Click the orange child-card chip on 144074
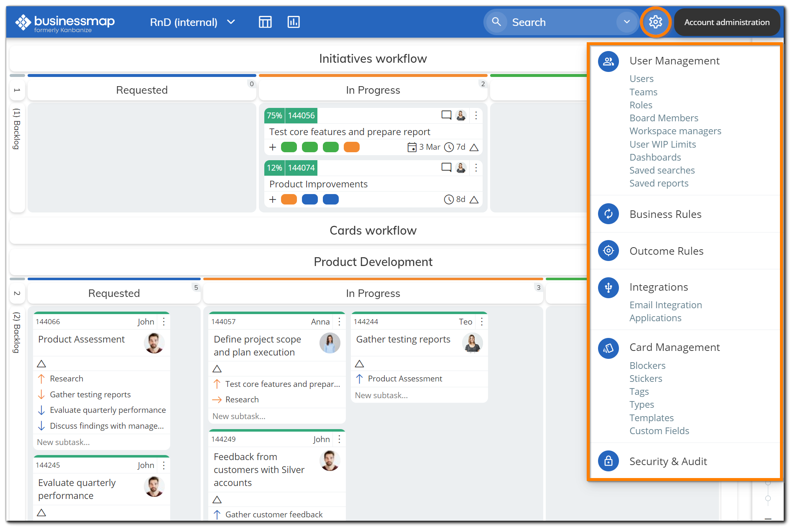Screen dimensions: 795x532 289,199
